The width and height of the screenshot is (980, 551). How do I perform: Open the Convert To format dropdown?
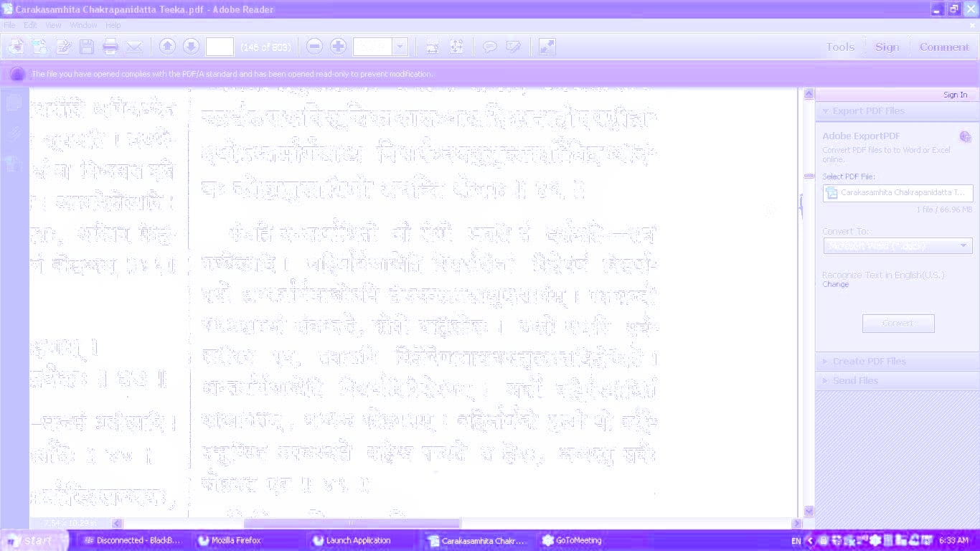pyautogui.click(x=897, y=246)
